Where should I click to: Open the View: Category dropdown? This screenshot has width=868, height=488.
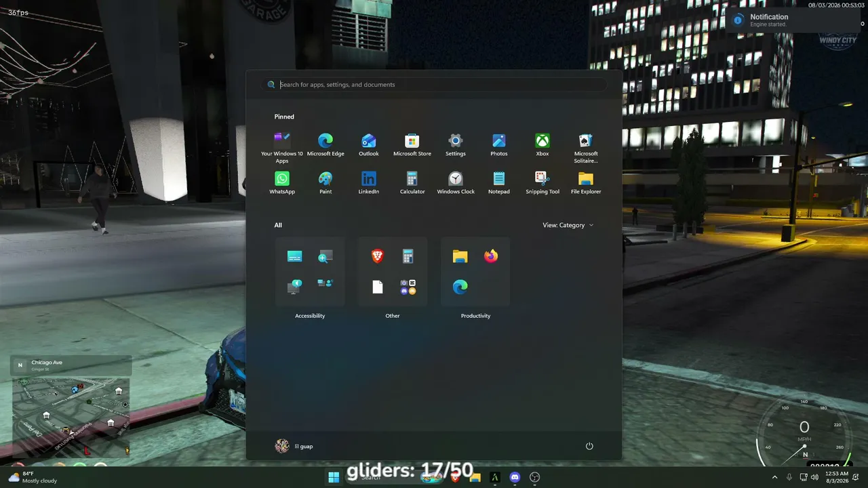point(568,225)
